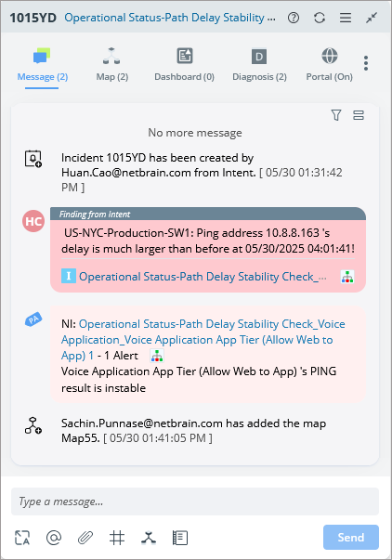Collapse the incident pane with arrows icon
This screenshot has width=392, height=560.
372,18
